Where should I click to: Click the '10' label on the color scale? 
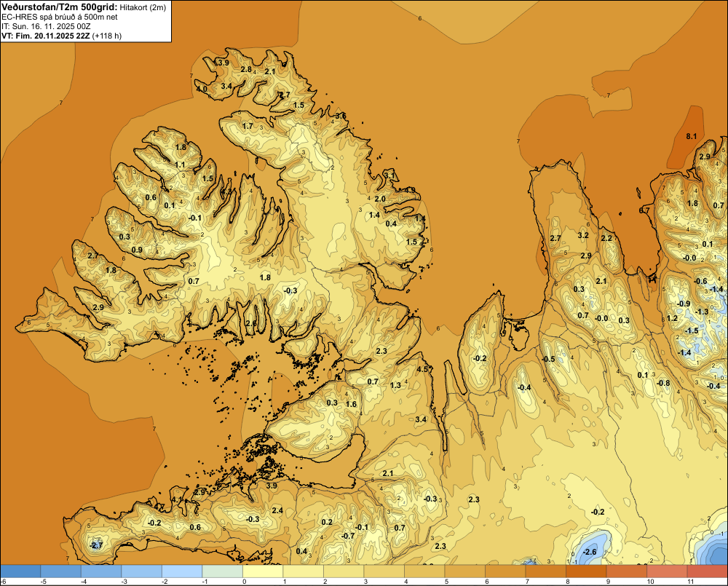tap(650, 582)
